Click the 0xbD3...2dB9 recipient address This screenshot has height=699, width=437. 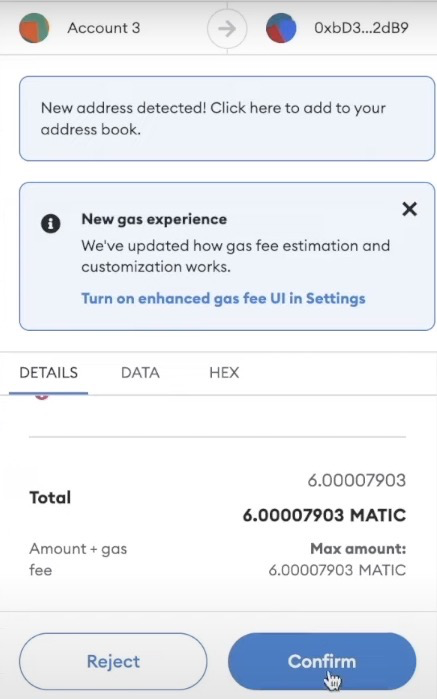click(361, 28)
